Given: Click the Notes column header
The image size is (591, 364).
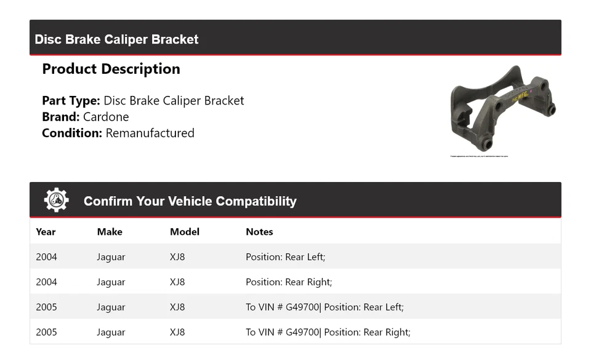Looking at the screenshot, I should point(259,232).
